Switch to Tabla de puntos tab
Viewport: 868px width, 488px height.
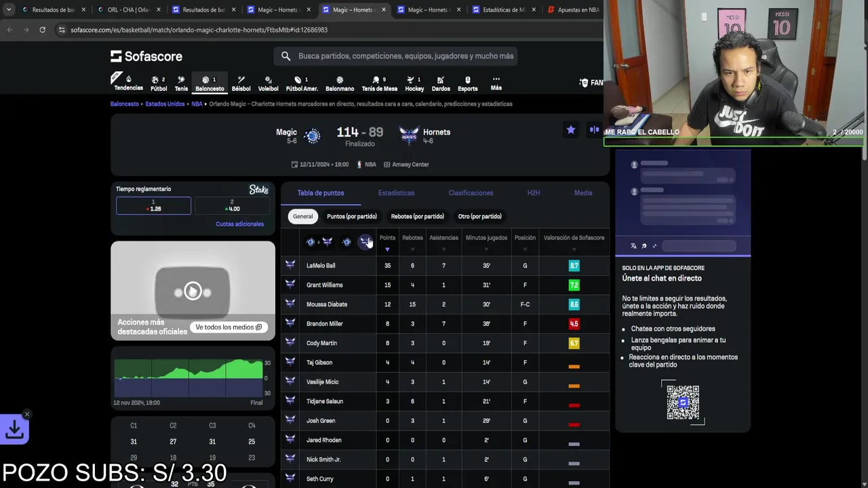click(321, 193)
